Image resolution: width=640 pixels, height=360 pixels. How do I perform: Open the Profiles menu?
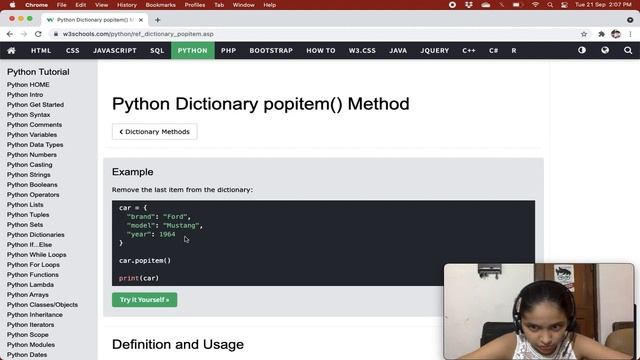(195, 5)
